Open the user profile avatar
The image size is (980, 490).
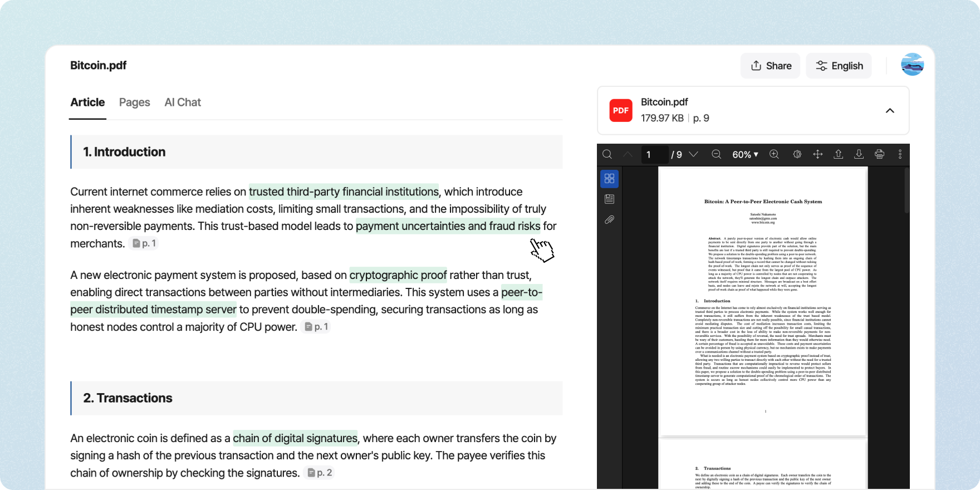pos(913,65)
